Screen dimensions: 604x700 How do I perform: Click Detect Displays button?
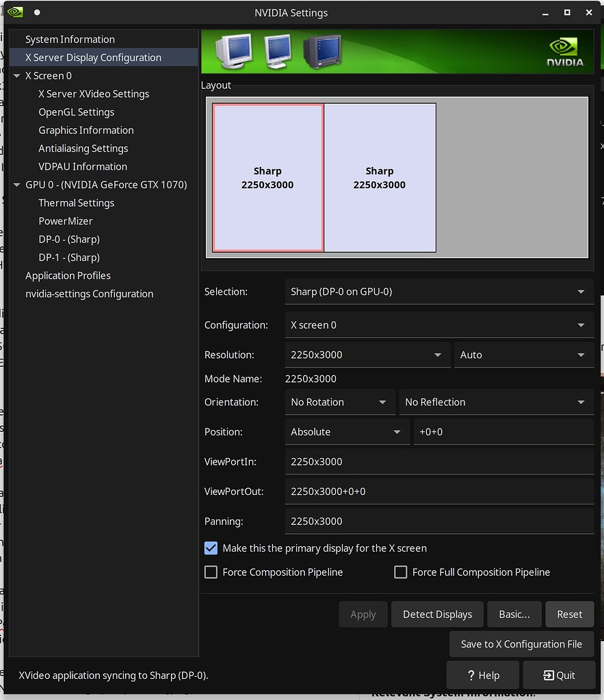click(x=437, y=614)
